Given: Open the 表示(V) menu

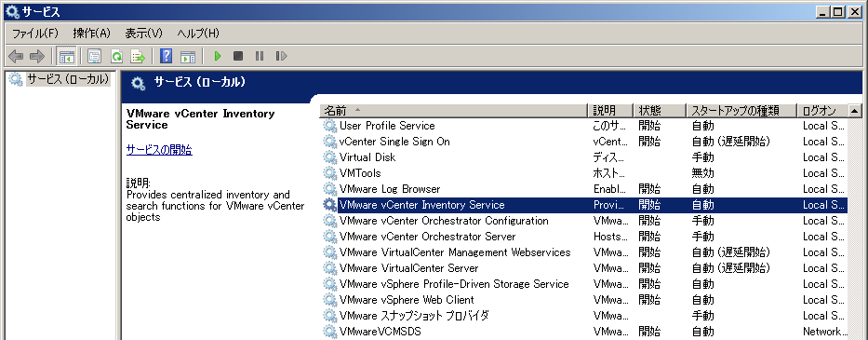Looking at the screenshot, I should coord(143,34).
